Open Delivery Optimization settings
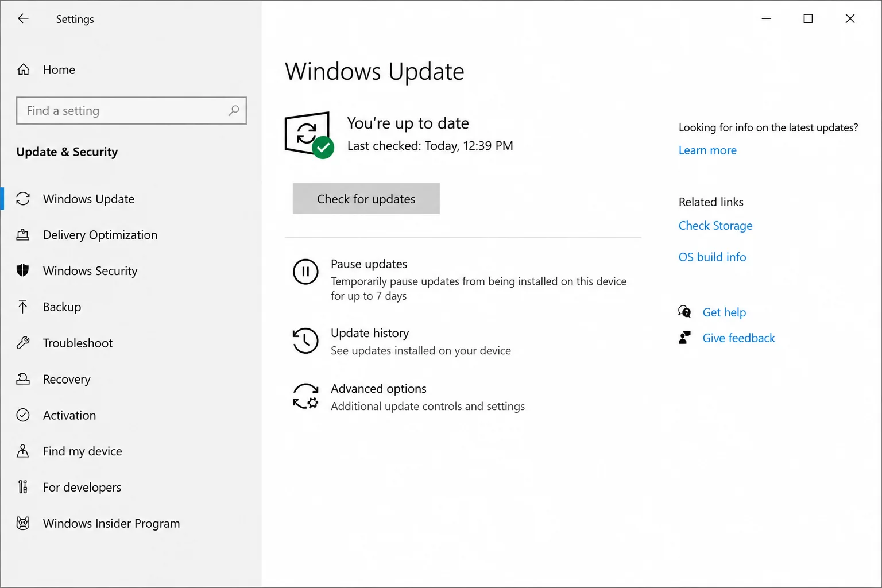This screenshot has height=588, width=882. pyautogui.click(x=100, y=235)
